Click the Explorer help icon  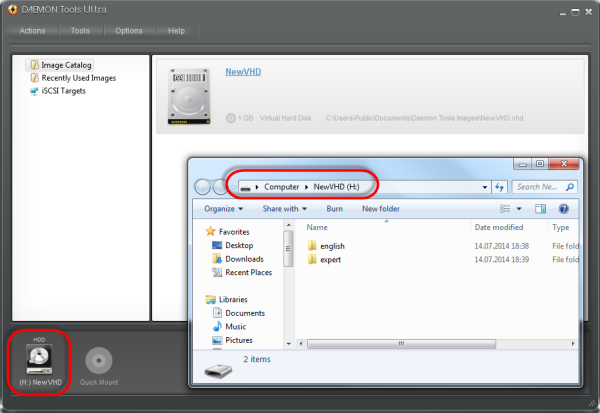coord(564,209)
